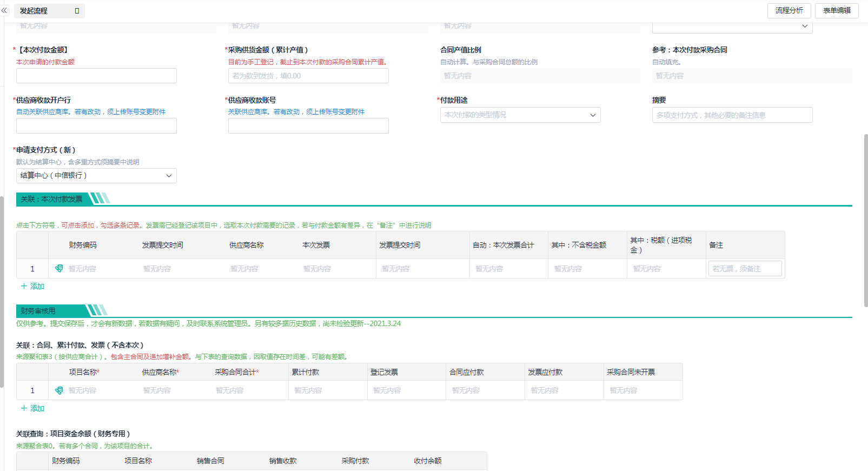Click the 供应商名称 column header in invoice table
The width and height of the screenshot is (868, 471).
[x=247, y=245]
